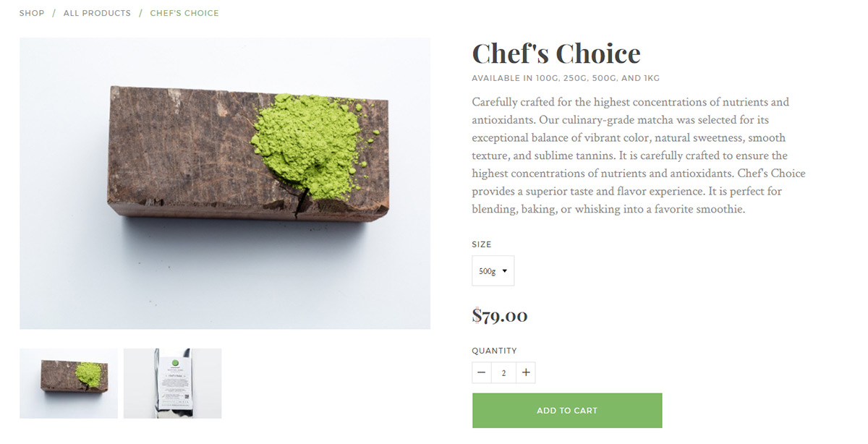Click the QUANTITY field label
Screen dimensions: 868x444
tap(494, 351)
